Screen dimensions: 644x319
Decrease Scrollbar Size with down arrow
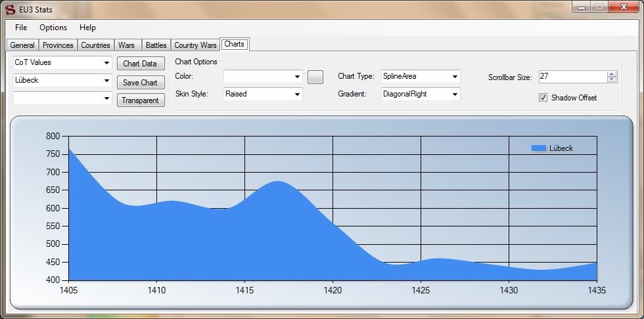click(612, 80)
